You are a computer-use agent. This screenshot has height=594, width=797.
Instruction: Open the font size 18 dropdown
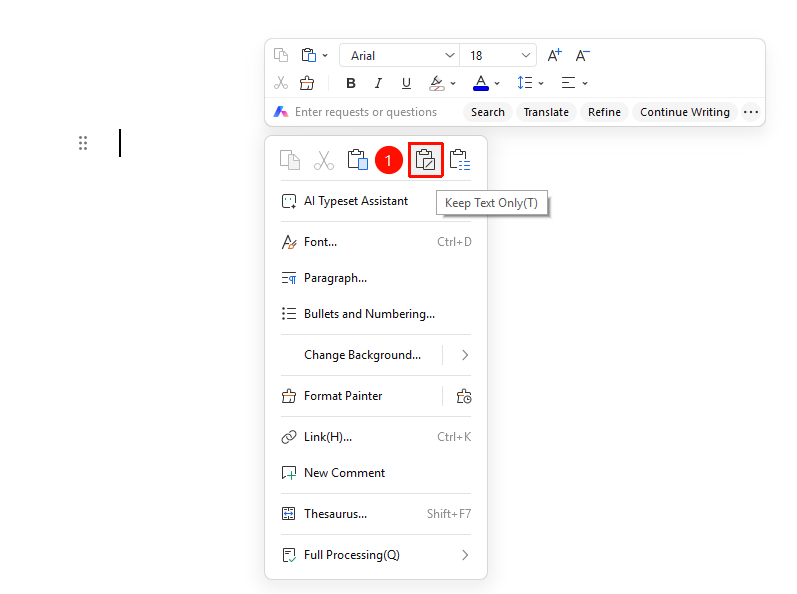pyautogui.click(x=498, y=55)
